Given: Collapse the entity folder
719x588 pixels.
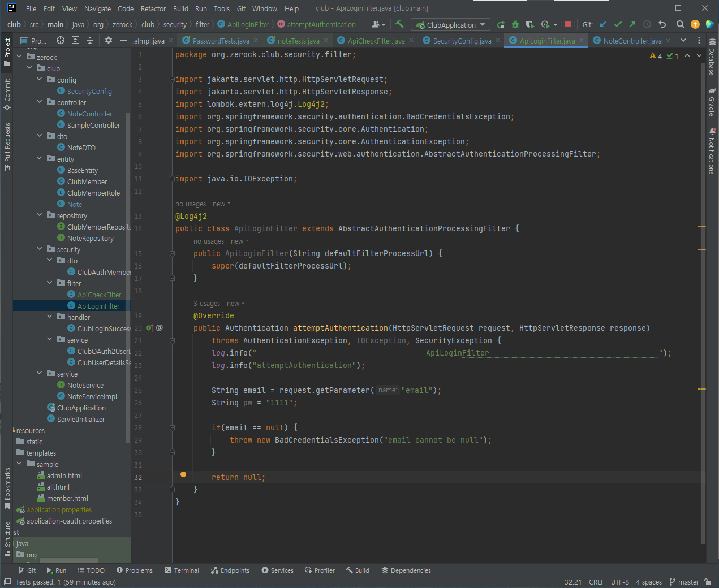Looking at the screenshot, I should [40, 158].
